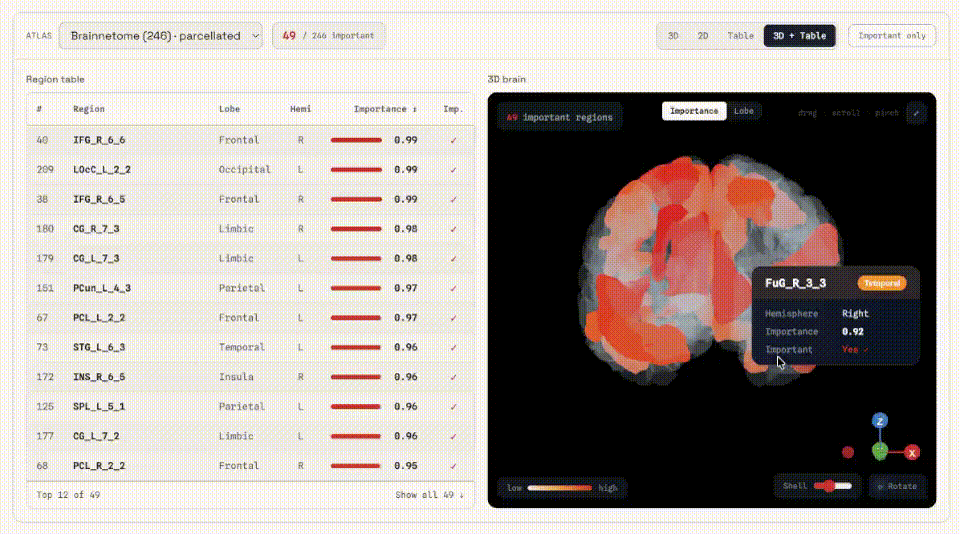Click the checkmark for PCun_L_4_3
This screenshot has height=534, width=960.
454,288
